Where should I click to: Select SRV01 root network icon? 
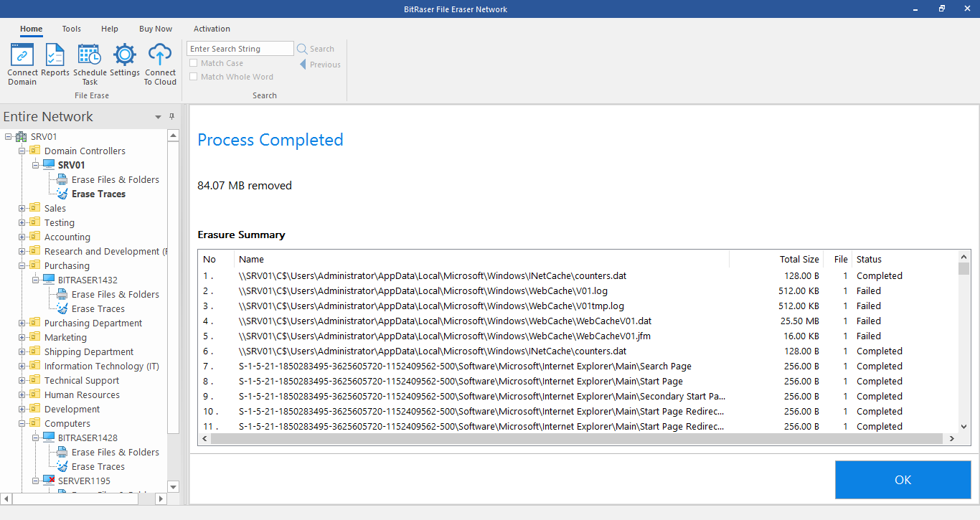(x=22, y=136)
